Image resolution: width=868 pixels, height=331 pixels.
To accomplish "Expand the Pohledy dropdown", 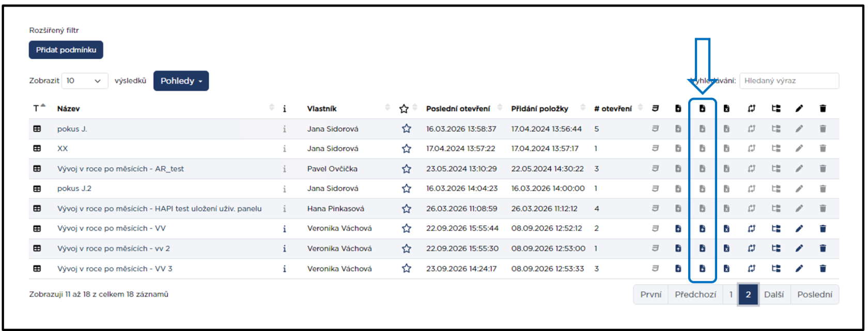I will [181, 81].
